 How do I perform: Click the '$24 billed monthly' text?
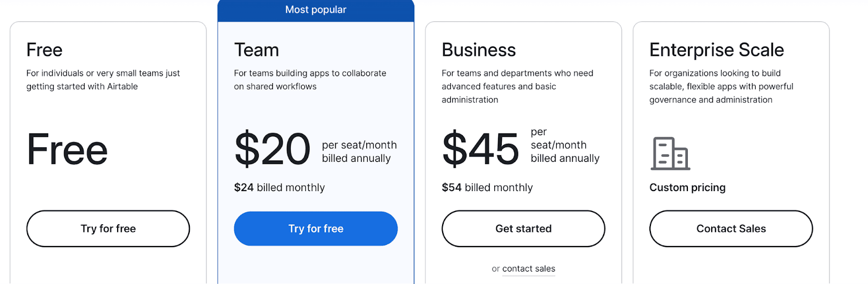(x=279, y=187)
